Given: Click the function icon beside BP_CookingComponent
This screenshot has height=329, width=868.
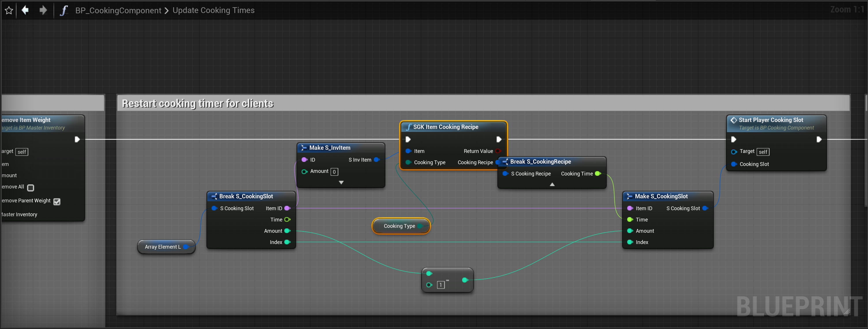Looking at the screenshot, I should [x=64, y=10].
